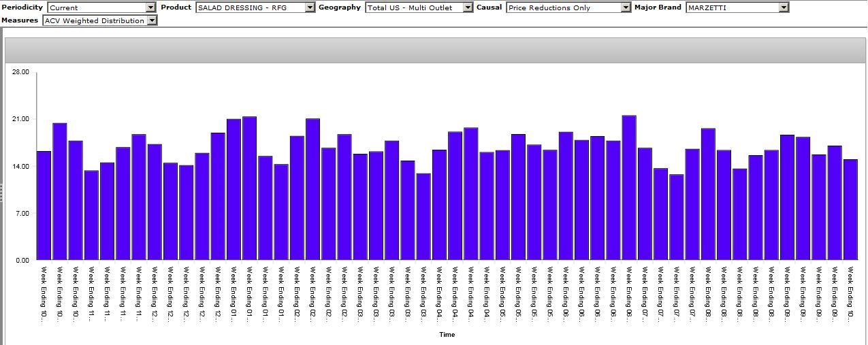Click the gray chart title bar
The image size is (868, 345).
tap(435, 50)
